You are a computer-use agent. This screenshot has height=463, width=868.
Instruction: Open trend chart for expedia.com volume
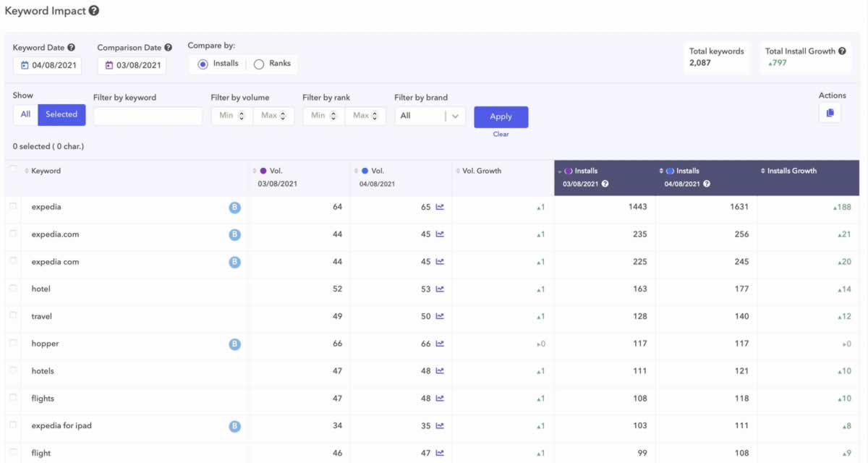pyautogui.click(x=440, y=234)
